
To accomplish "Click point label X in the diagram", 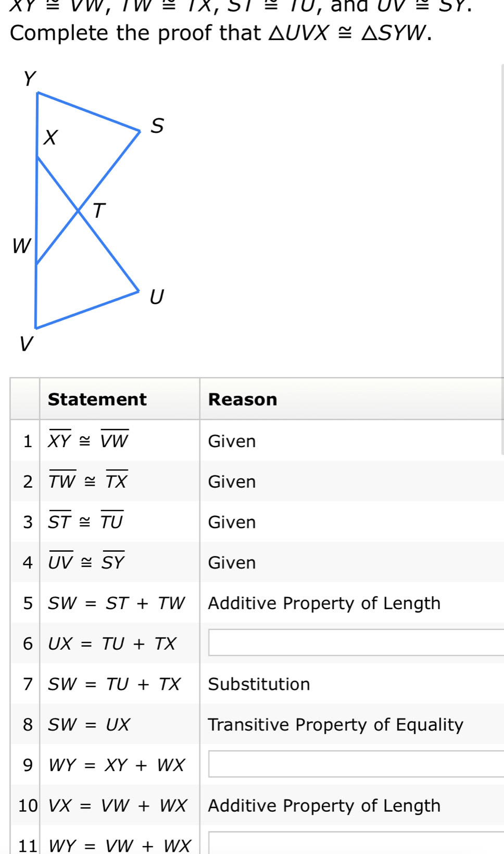I will pyautogui.click(x=50, y=137).
